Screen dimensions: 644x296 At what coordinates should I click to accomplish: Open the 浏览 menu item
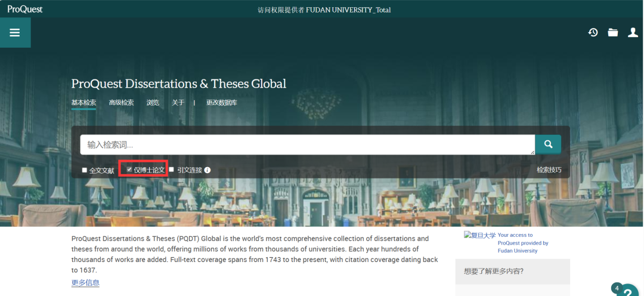coord(153,103)
